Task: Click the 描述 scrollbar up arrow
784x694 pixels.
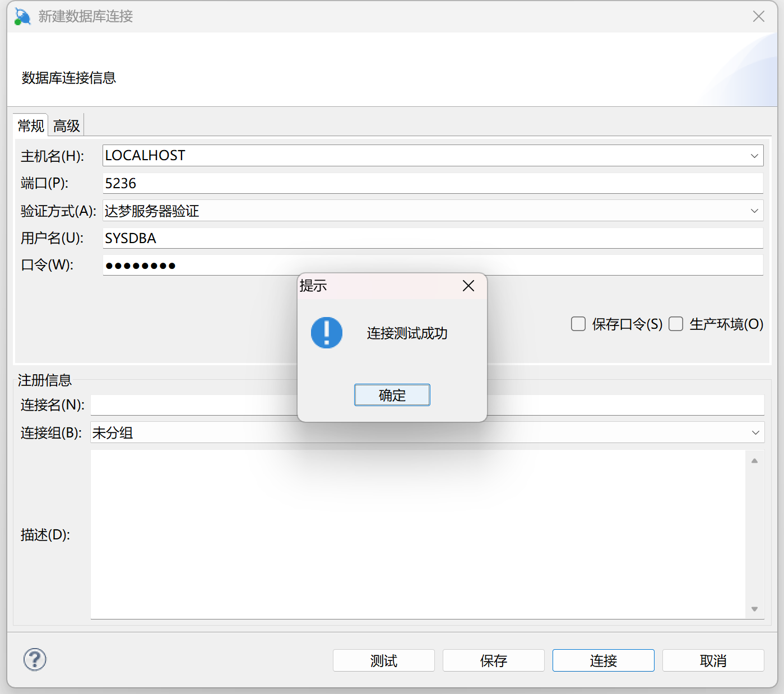Action: [x=754, y=460]
